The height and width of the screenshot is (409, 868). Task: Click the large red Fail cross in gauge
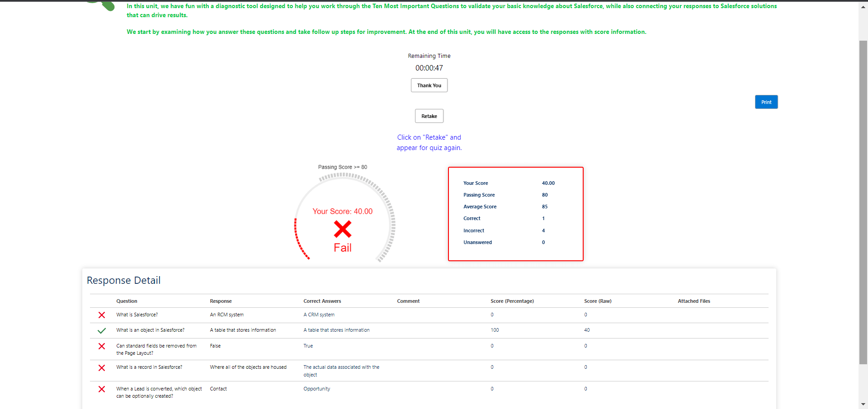(342, 229)
